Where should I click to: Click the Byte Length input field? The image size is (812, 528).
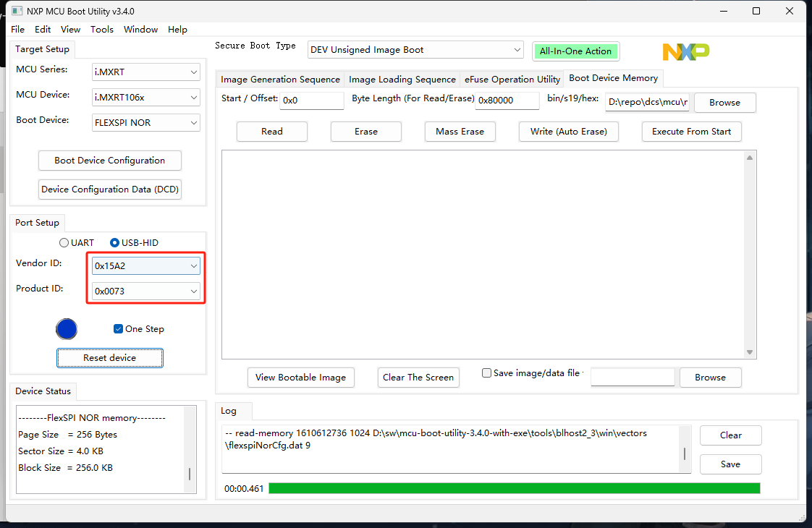[507, 101]
